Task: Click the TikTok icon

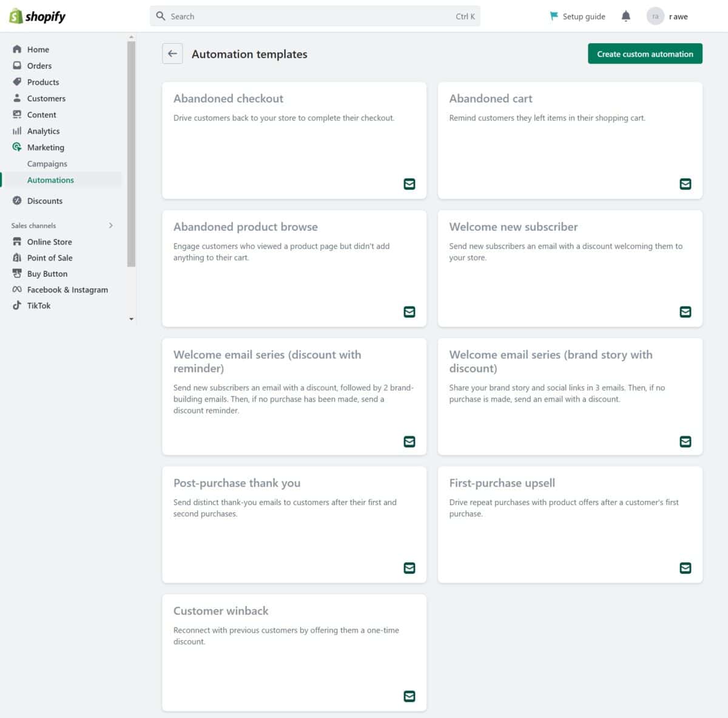Action: click(17, 305)
